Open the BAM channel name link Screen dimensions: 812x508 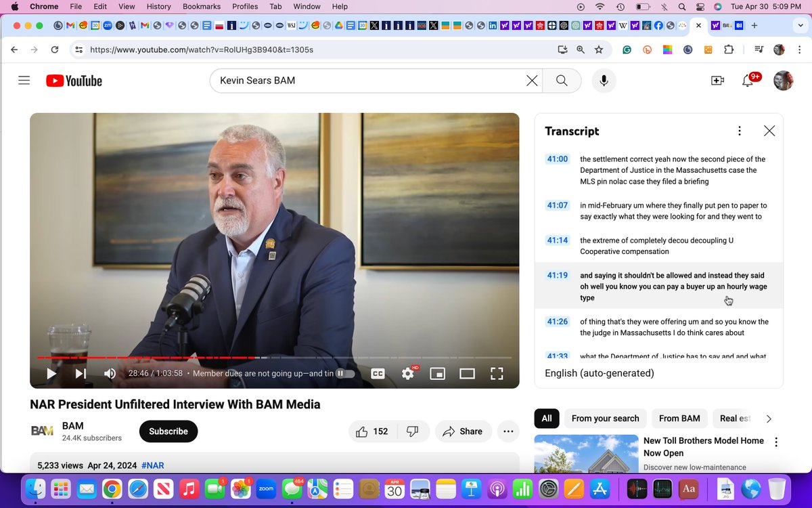pos(72,425)
